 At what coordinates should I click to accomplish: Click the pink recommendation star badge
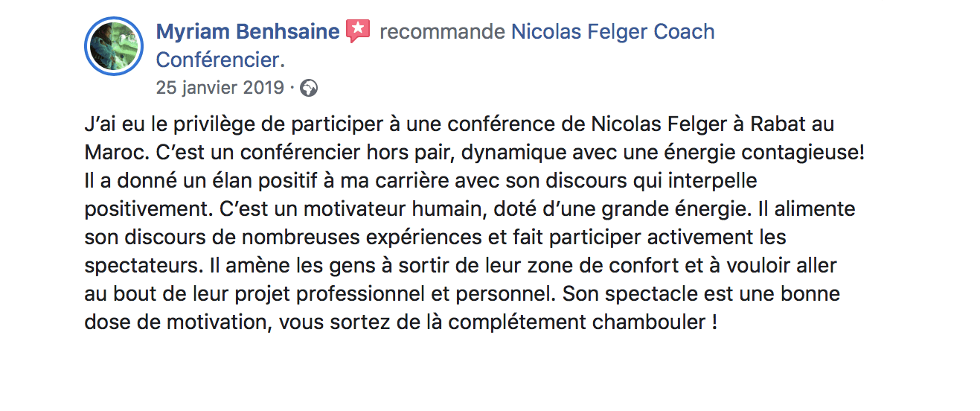tap(359, 32)
